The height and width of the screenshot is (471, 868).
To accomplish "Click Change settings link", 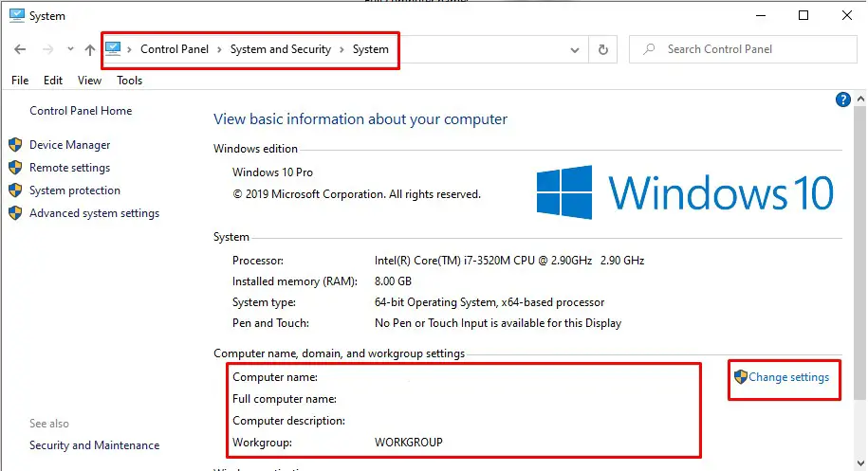I will coord(789,377).
